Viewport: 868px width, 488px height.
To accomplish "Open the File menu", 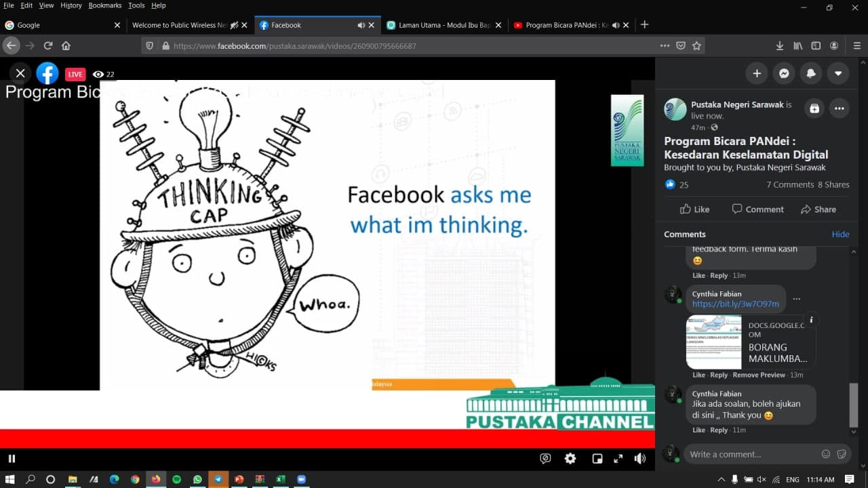I will [9, 5].
